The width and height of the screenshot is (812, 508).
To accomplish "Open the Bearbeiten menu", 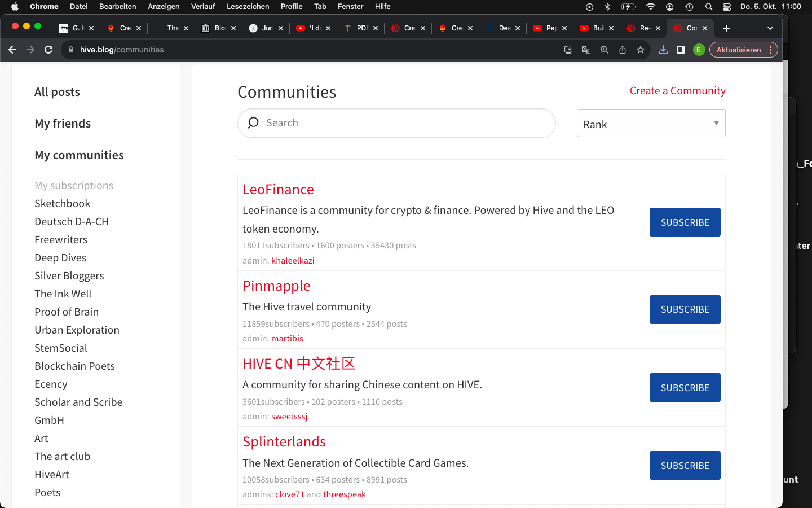I will [117, 6].
